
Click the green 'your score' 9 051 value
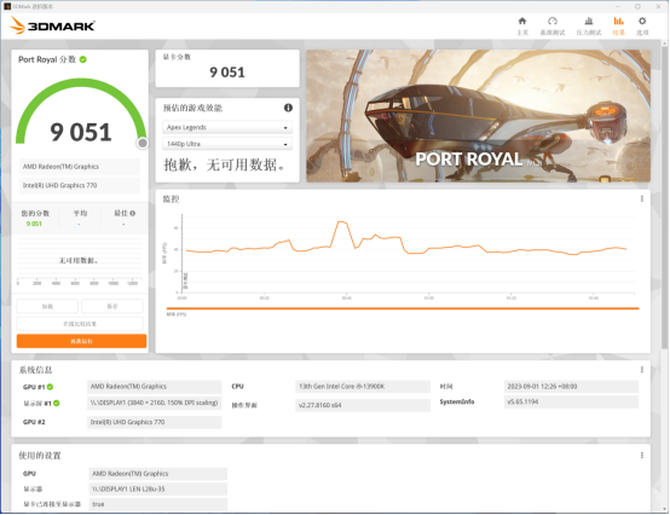[34, 224]
